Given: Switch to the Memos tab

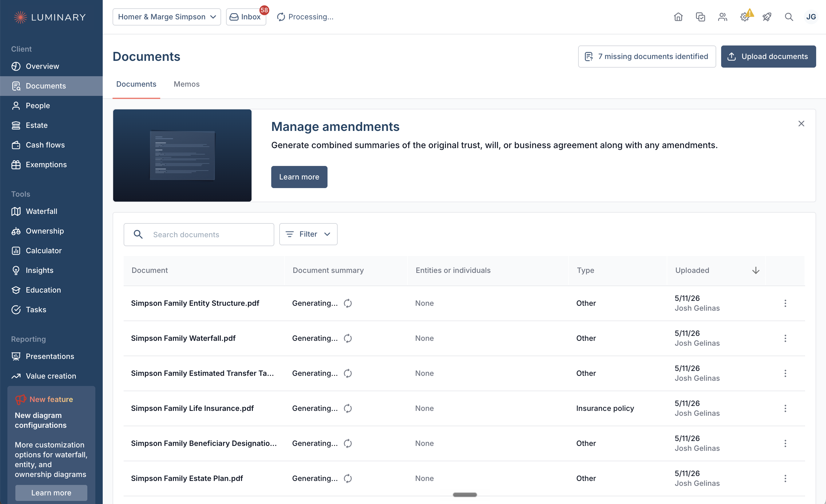Looking at the screenshot, I should point(186,84).
